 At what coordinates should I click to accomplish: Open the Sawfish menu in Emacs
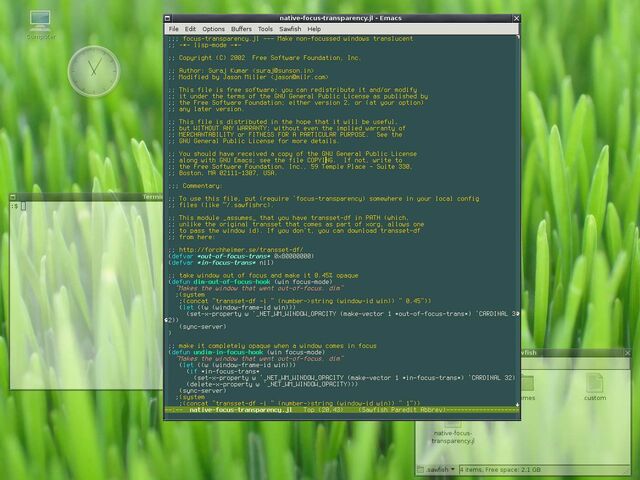(290, 29)
